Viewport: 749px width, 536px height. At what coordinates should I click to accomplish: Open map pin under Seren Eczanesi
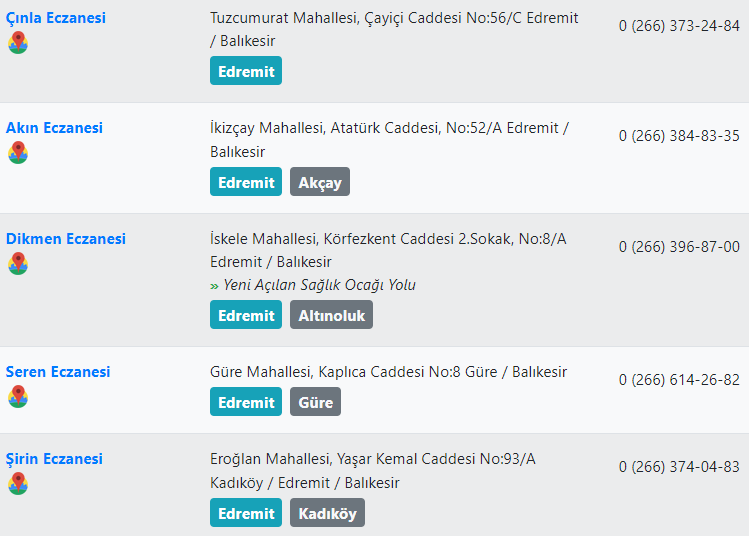[x=18, y=397]
